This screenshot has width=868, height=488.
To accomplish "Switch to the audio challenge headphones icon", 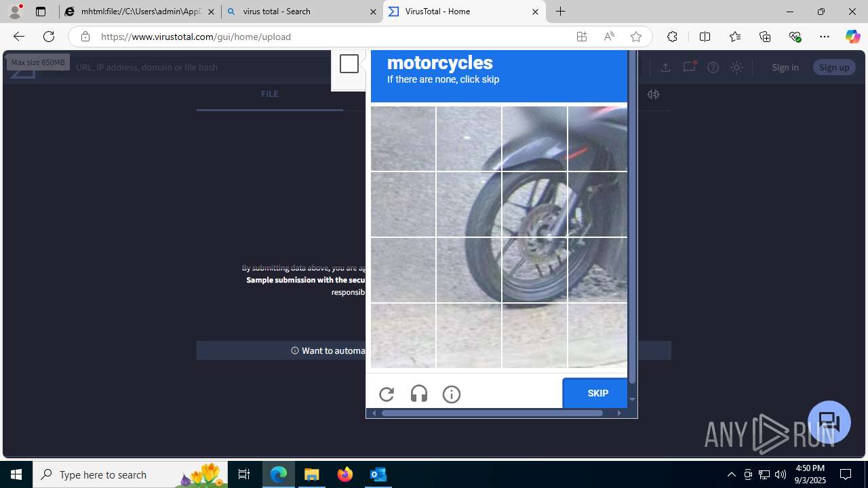I will coord(419,394).
